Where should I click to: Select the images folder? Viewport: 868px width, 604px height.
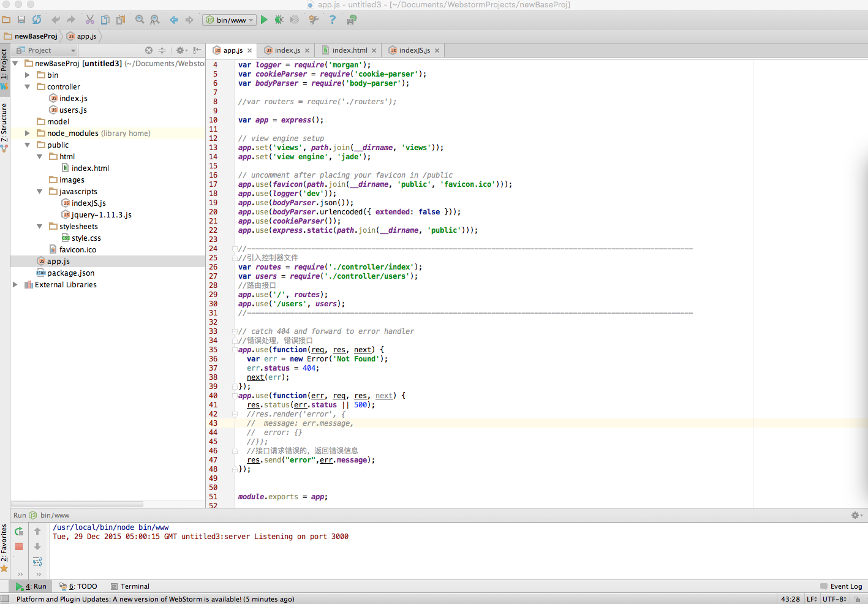[72, 179]
